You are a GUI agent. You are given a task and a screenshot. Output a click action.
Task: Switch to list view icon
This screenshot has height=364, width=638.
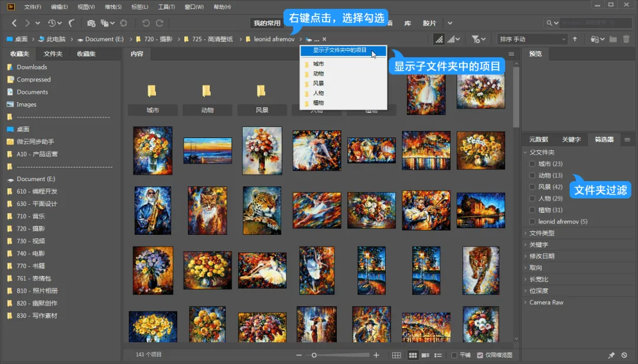point(438,355)
